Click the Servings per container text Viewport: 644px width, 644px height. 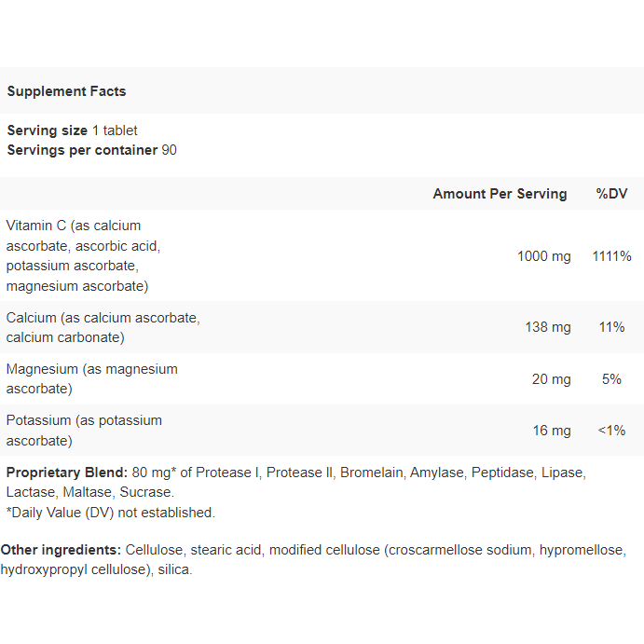pyautogui.click(x=91, y=150)
